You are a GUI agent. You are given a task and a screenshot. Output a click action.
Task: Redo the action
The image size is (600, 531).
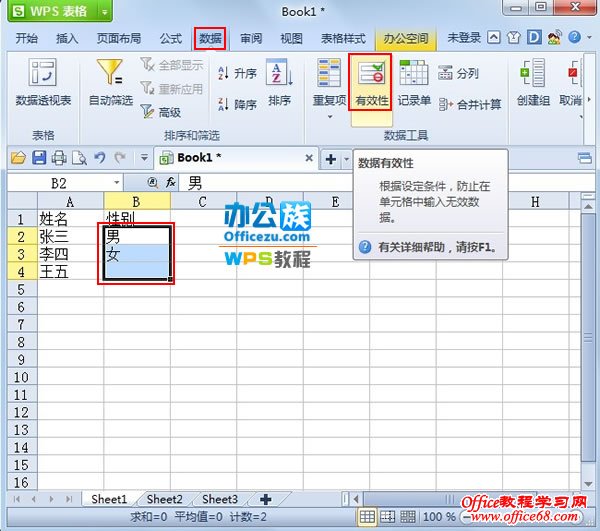(x=120, y=158)
